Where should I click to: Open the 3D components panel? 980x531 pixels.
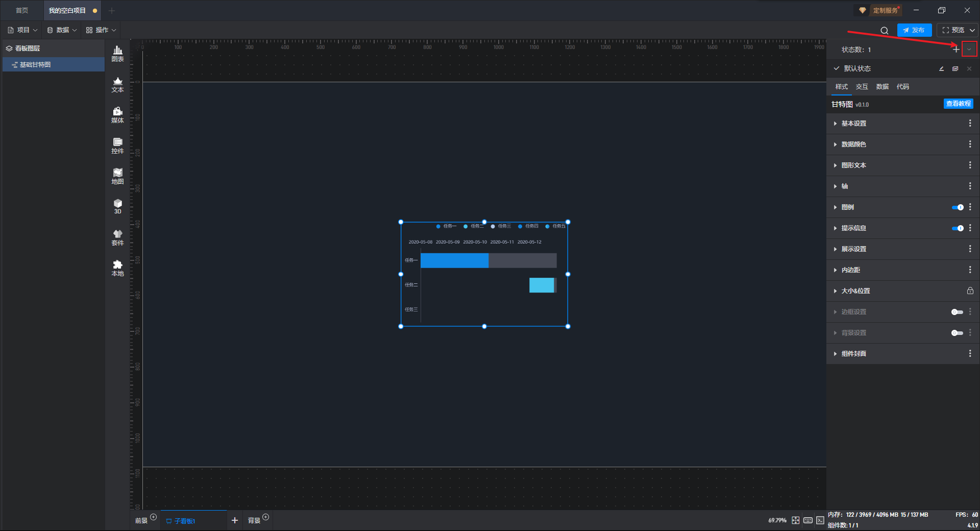[117, 207]
